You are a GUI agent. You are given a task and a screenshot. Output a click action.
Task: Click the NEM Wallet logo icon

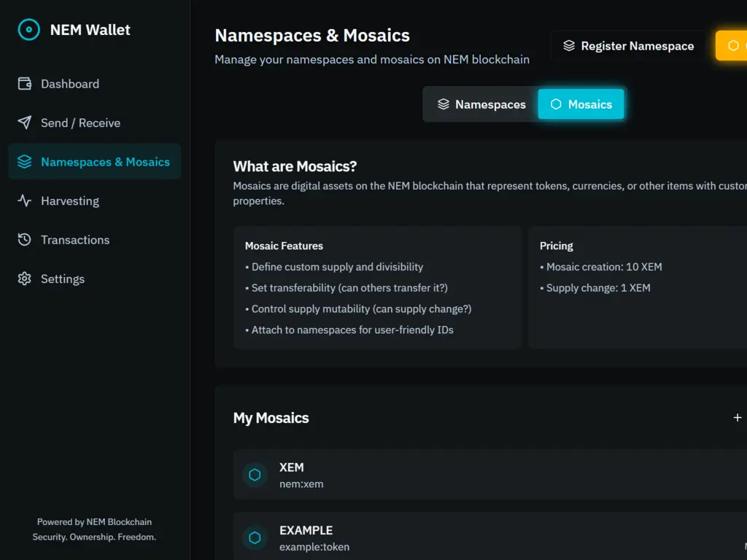point(28,29)
